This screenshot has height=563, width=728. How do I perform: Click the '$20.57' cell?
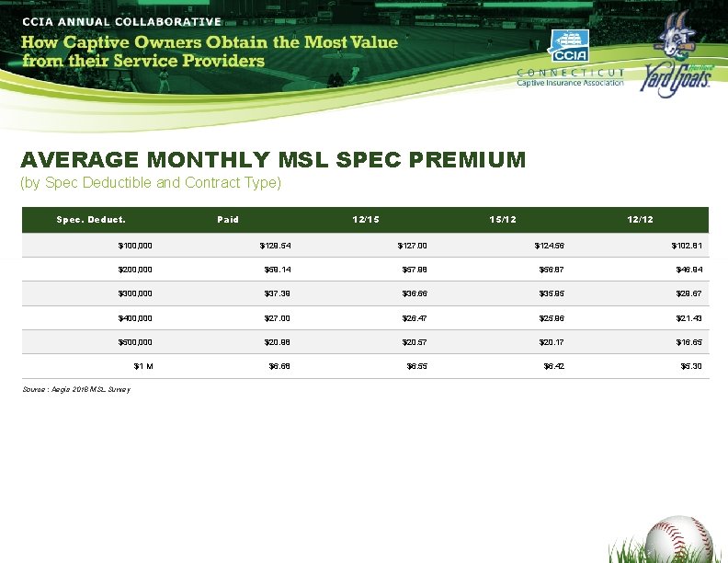pos(415,342)
